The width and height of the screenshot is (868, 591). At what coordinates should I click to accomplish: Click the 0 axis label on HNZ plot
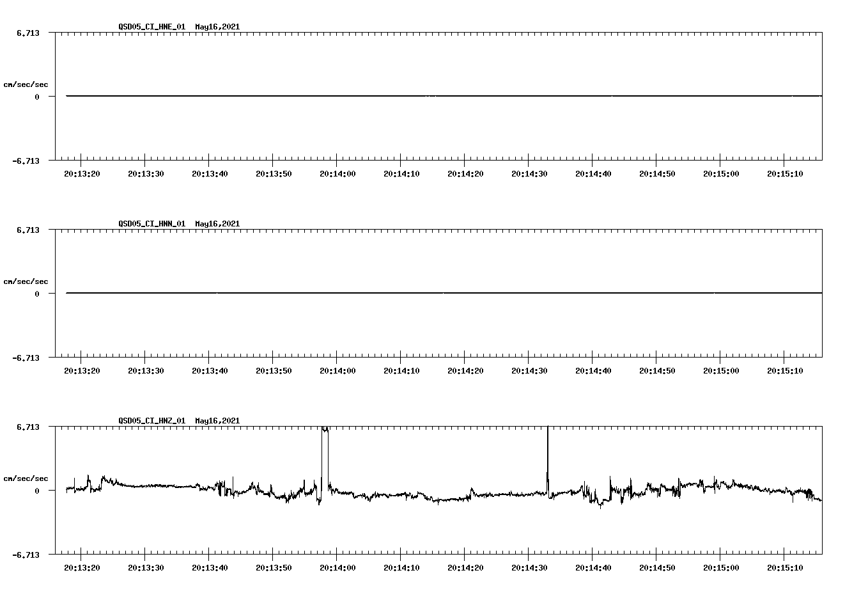pos(37,491)
